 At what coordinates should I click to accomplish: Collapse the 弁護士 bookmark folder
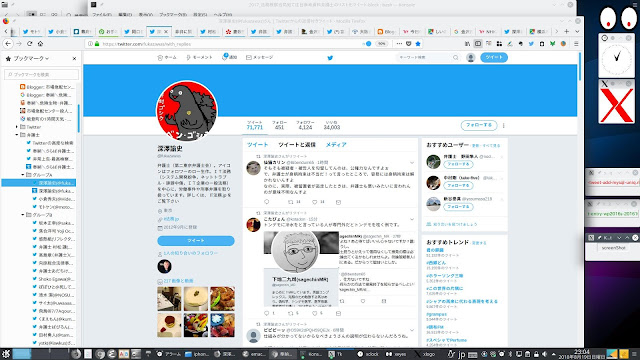click(x=17, y=135)
